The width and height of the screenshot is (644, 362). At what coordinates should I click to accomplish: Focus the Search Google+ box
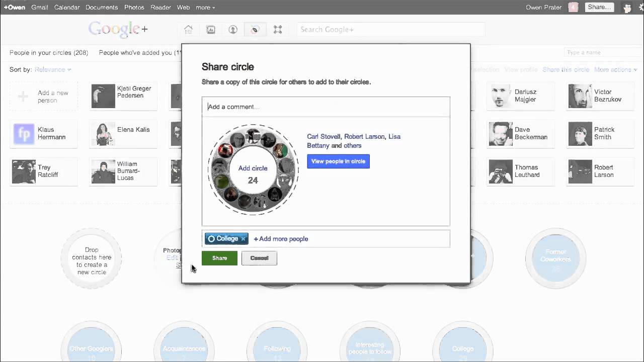[391, 30]
